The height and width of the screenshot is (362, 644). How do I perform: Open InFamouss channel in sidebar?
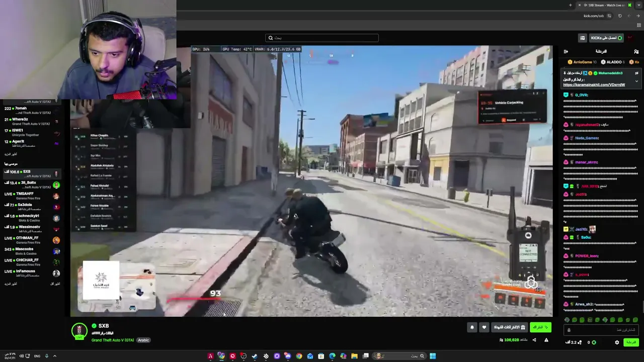31,273
